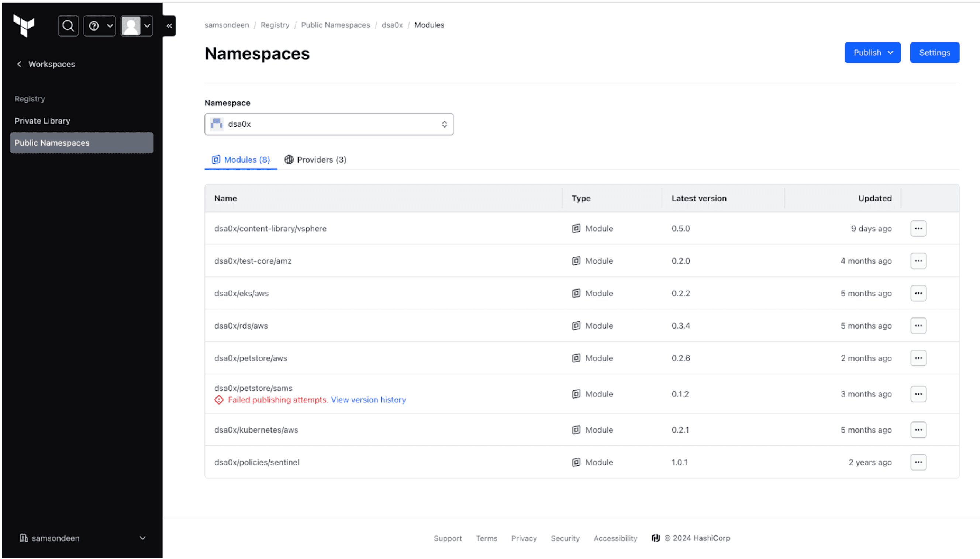
Task: Collapse the sidebar with the double-chevron icon
Action: pos(169,26)
